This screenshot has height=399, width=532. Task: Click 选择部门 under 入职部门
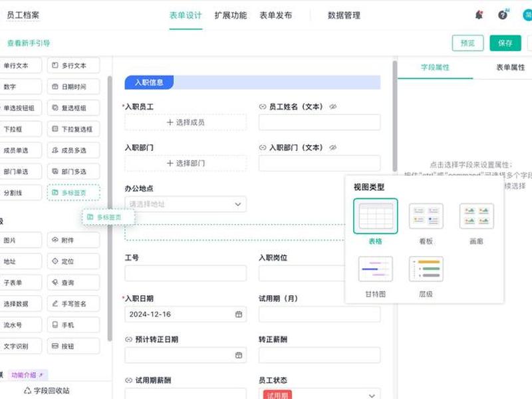(x=186, y=163)
